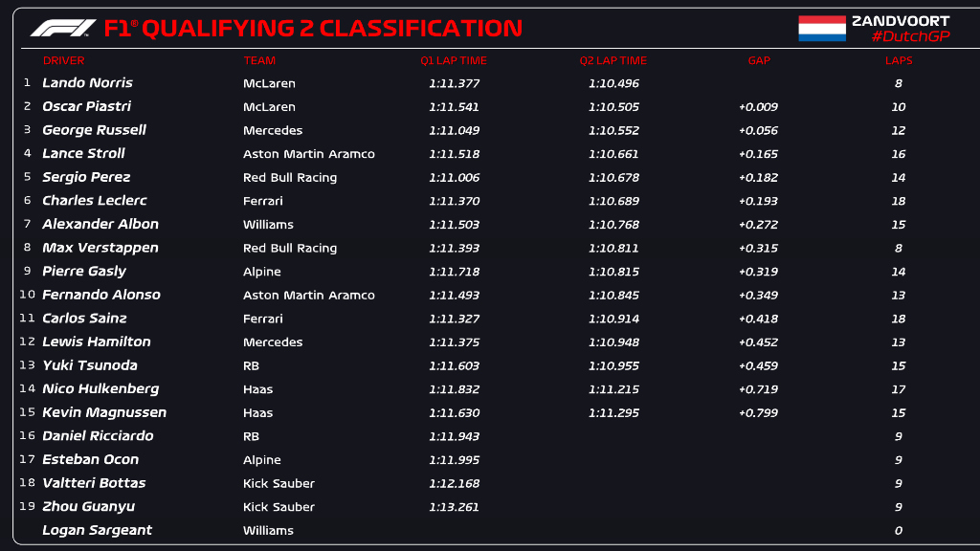The image size is (980, 551).
Task: Click Aston Martin Aramco for Lance Stroll
Action: [x=309, y=154]
